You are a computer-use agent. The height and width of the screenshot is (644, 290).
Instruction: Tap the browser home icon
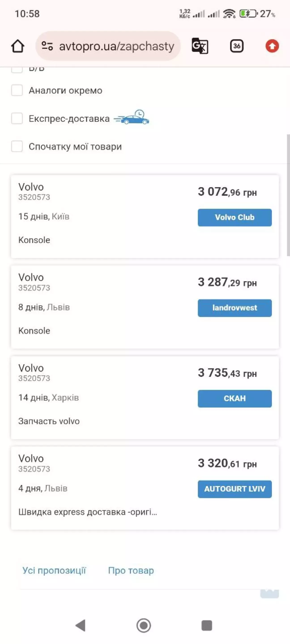coord(18,46)
